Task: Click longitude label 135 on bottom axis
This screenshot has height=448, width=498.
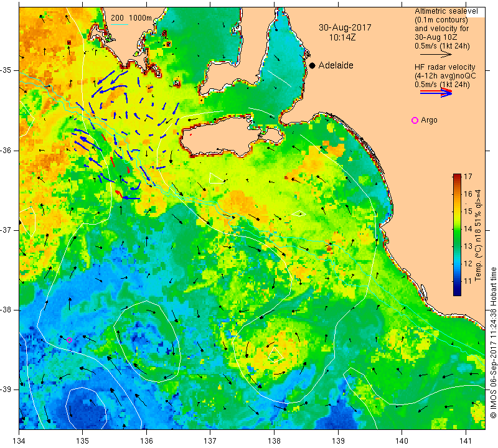Action: [x=83, y=441]
